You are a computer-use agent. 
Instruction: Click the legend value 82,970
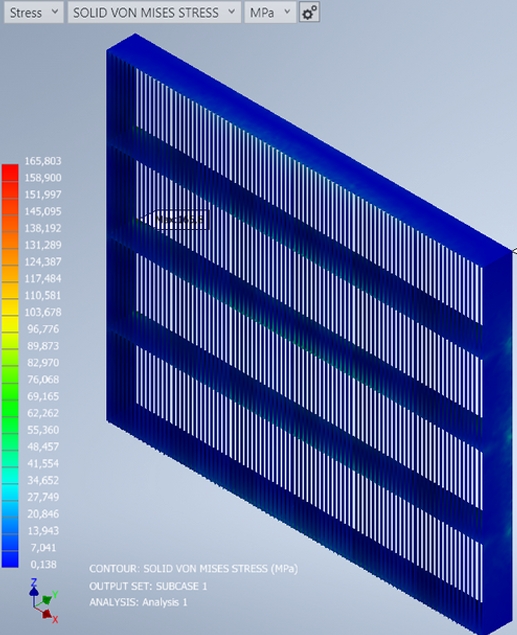pyautogui.click(x=43, y=362)
